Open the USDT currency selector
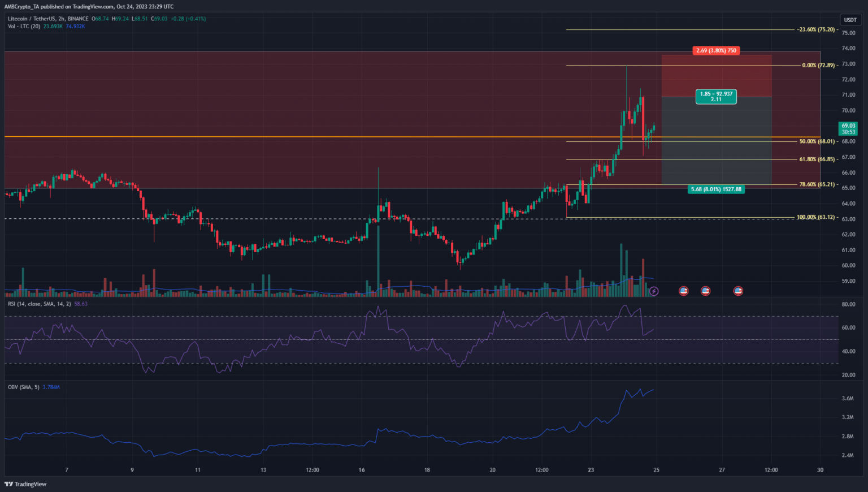 point(850,20)
